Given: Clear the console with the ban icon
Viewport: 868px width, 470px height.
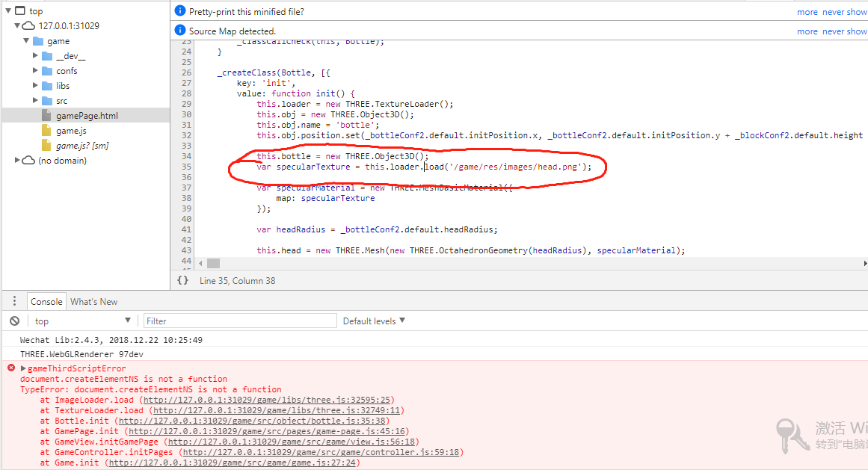Looking at the screenshot, I should pos(15,321).
